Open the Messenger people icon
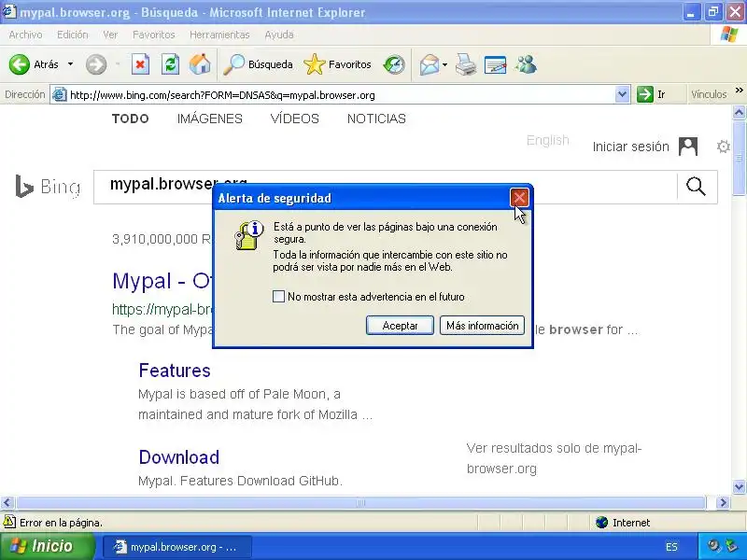Screen dimensions: 747x560 [x=526, y=64]
